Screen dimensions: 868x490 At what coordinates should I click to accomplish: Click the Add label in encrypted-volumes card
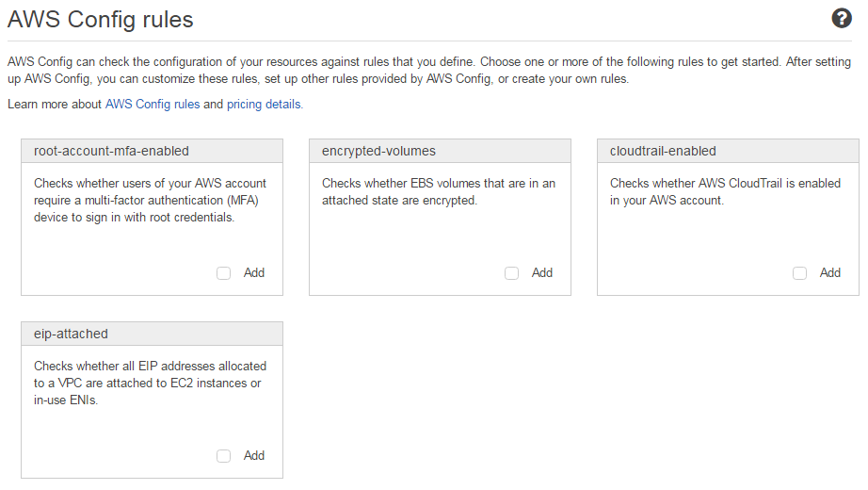click(542, 272)
